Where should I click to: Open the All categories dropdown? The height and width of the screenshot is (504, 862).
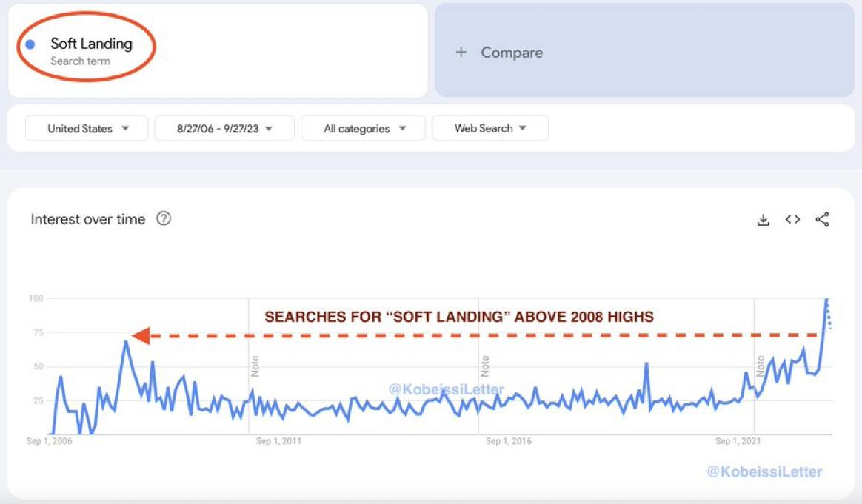tap(364, 128)
